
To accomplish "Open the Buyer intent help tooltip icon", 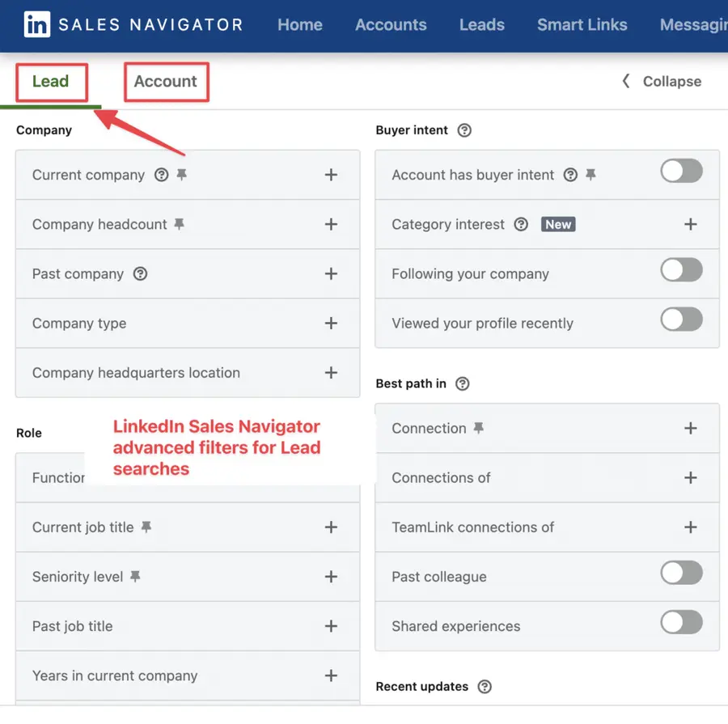I will (x=464, y=130).
